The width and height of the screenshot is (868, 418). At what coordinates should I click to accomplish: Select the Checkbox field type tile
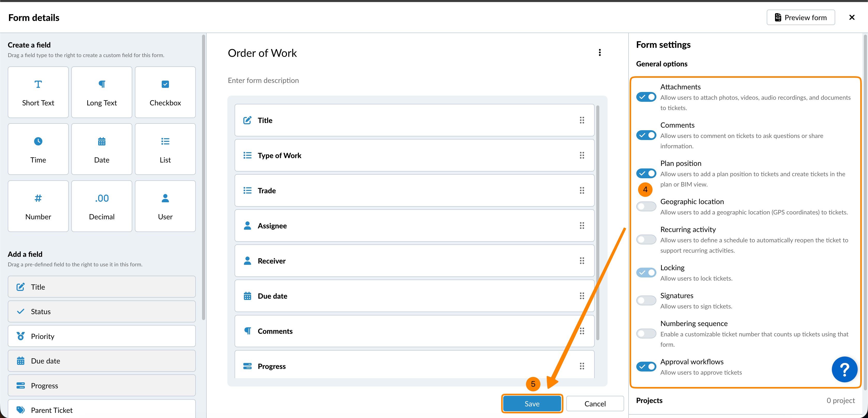click(x=165, y=92)
